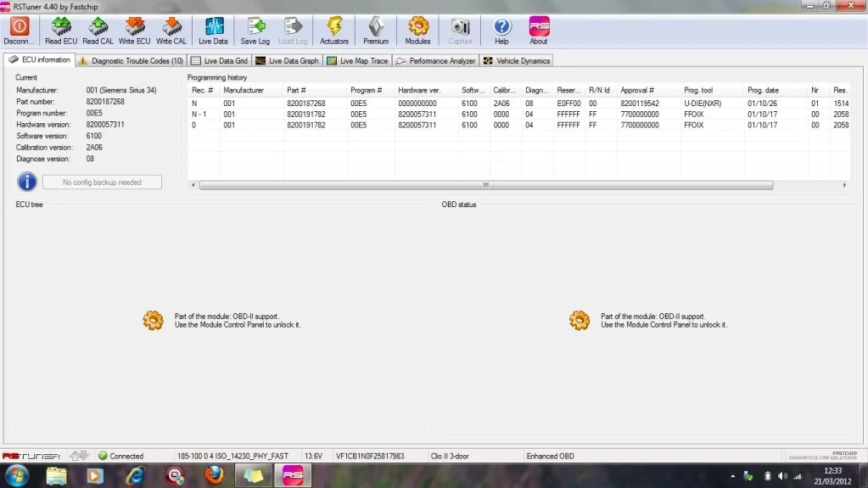Open Windows Explorer from the taskbar
Viewport: 868px width, 488px height.
point(56,475)
